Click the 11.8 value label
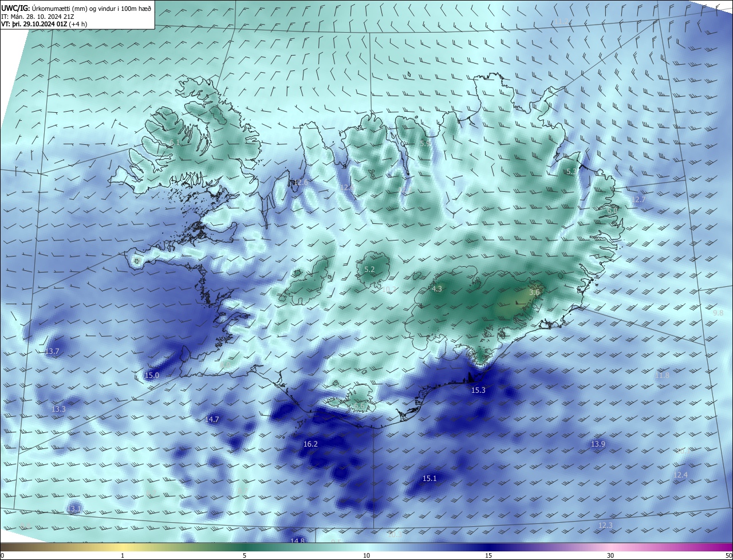 661,375
